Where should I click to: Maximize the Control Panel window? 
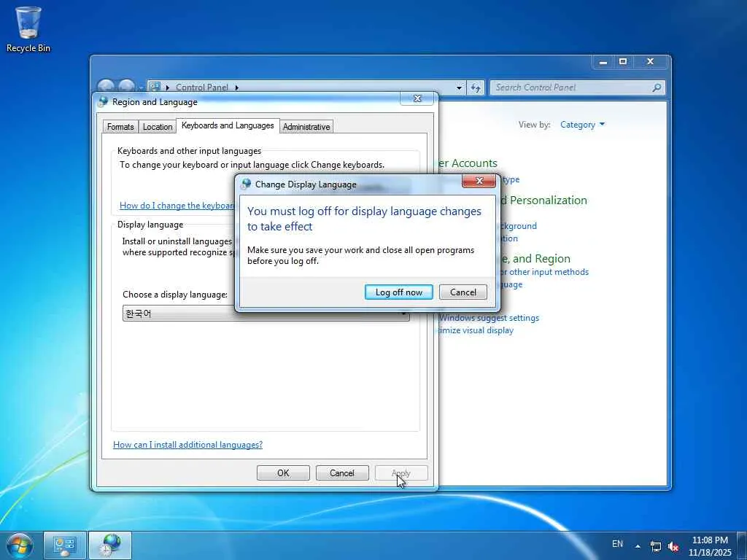click(x=623, y=61)
